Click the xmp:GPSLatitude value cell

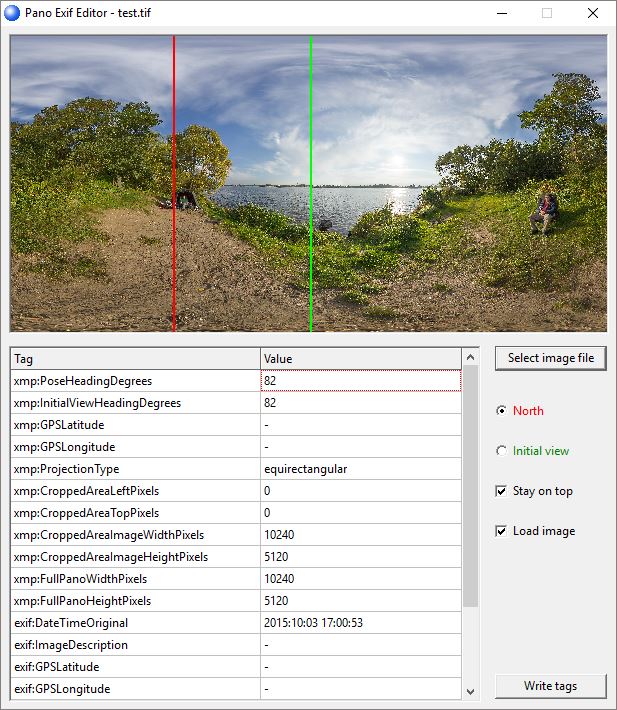tap(360, 425)
